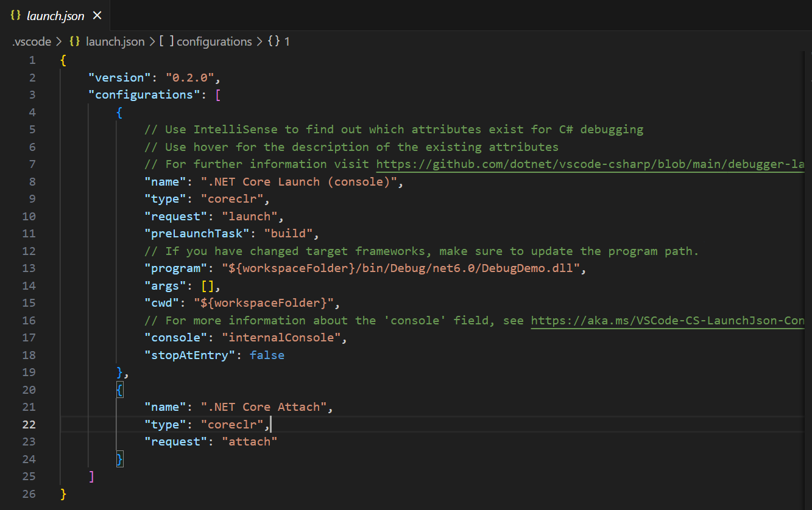Click the array bracket icon beside configurations breadcrumb
This screenshot has width=812, height=510.
point(166,41)
